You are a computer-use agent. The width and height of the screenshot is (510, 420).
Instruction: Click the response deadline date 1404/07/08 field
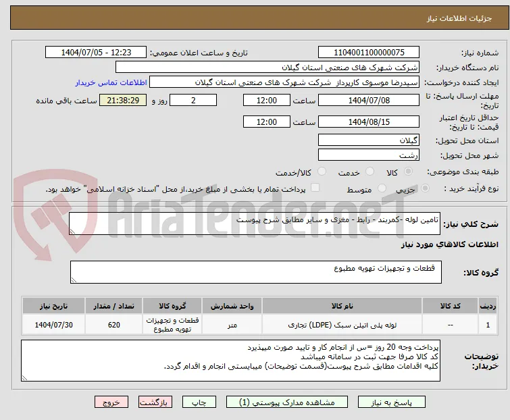[369, 100]
